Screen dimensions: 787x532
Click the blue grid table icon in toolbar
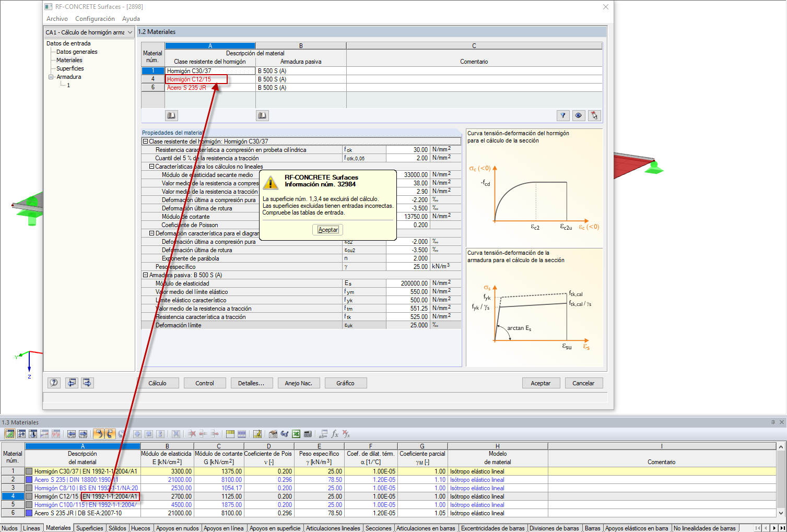click(x=242, y=434)
